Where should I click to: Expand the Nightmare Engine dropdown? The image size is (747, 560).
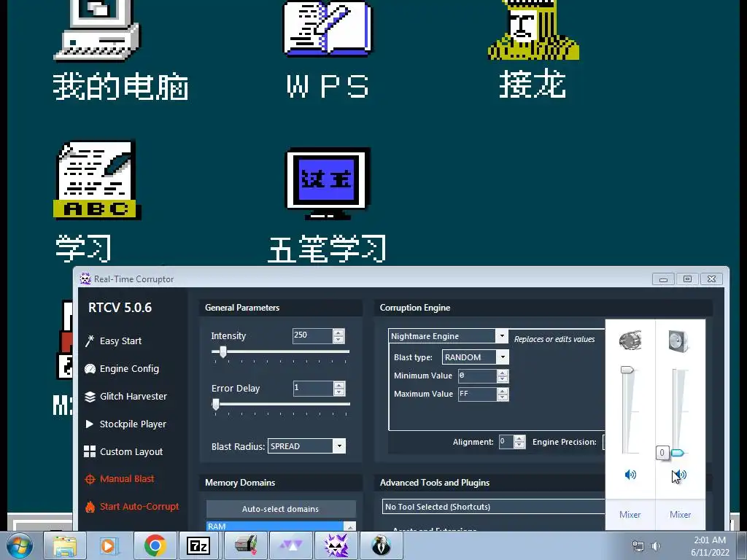[502, 335]
